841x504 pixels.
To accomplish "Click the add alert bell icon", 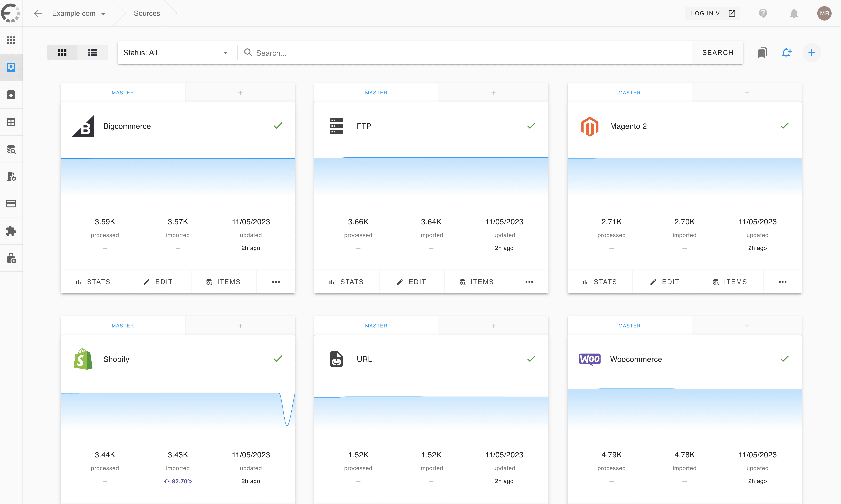I will pos(787,53).
